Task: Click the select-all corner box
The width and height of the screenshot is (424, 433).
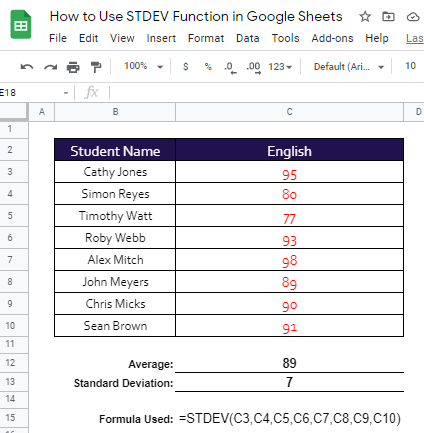Action: click(x=14, y=111)
